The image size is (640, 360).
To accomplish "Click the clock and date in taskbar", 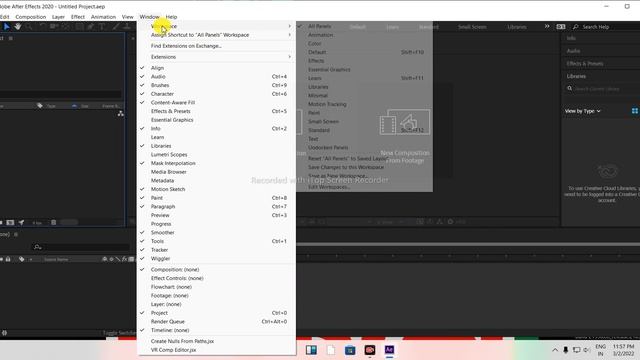I will click(x=623, y=350).
